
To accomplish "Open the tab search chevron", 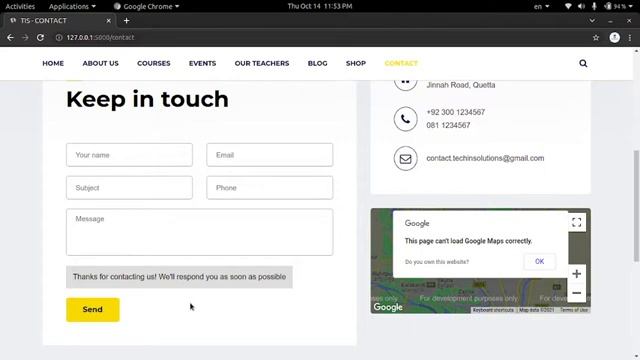I will [x=592, y=20].
